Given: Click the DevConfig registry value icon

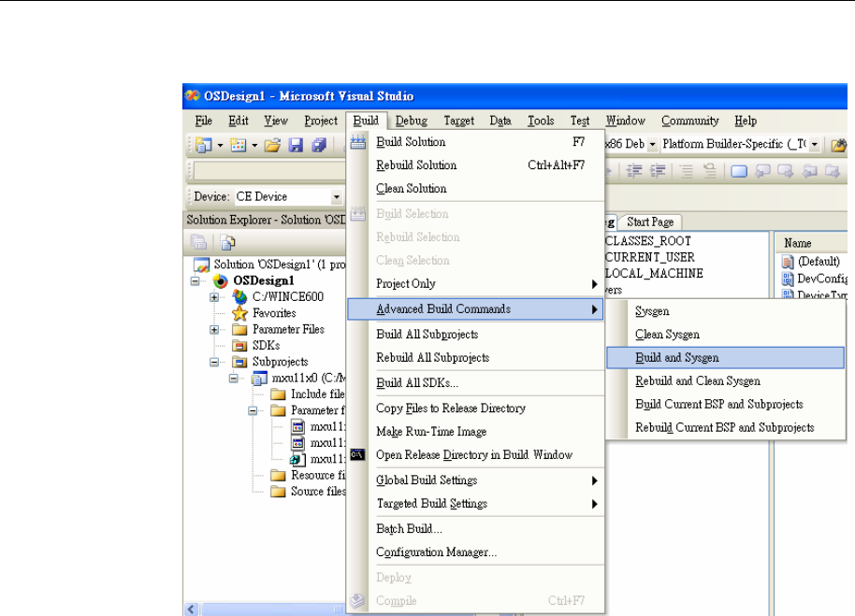Looking at the screenshot, I should (788, 279).
